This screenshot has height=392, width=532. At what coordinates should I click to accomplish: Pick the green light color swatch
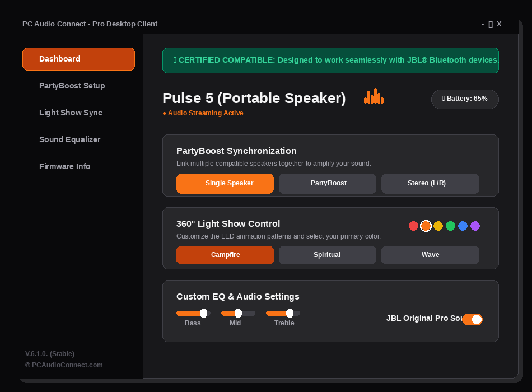click(x=450, y=226)
